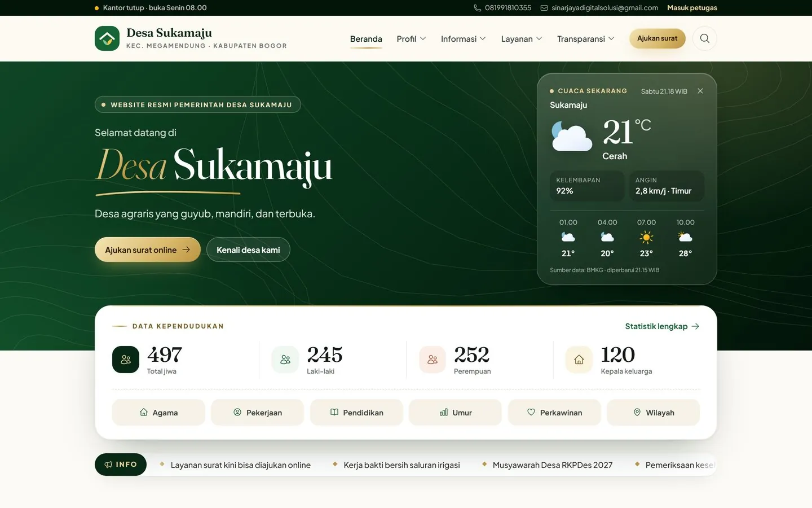Click the 28° forecast temperature
Viewport: 812px width, 508px height.
685,253
